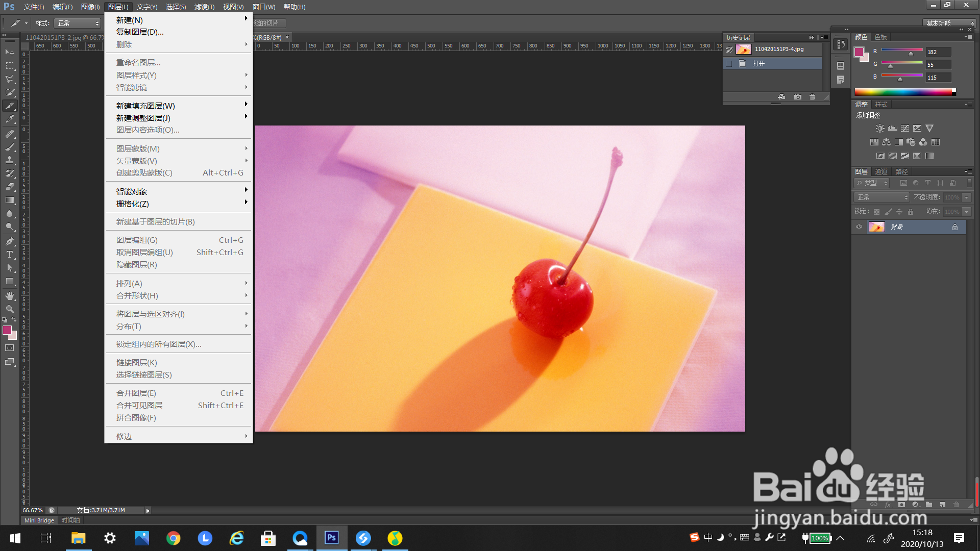Select the Clone Stamp tool
Screen dimensions: 980x551
[x=10, y=160]
